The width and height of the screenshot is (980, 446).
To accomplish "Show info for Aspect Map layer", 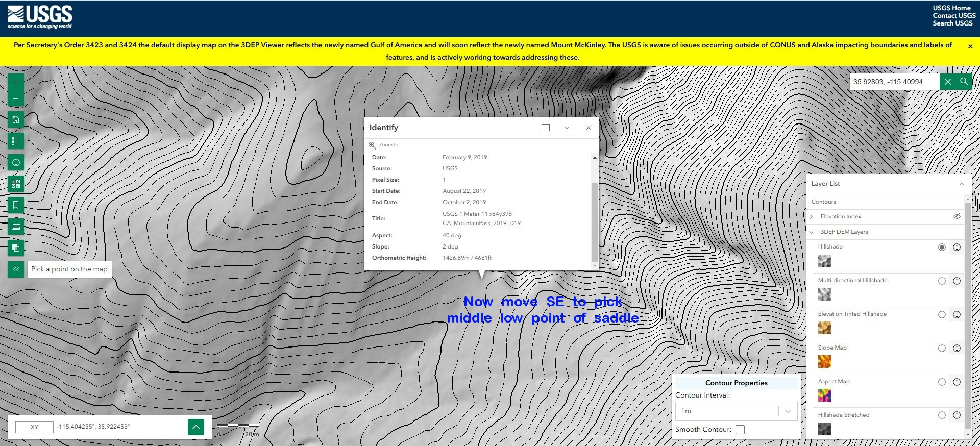I will [957, 382].
